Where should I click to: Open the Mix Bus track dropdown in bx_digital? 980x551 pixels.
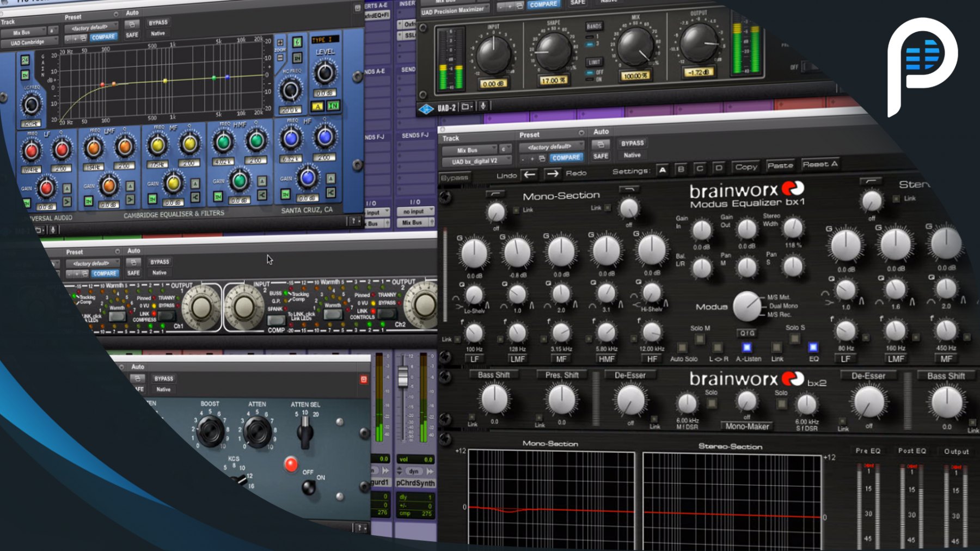469,150
